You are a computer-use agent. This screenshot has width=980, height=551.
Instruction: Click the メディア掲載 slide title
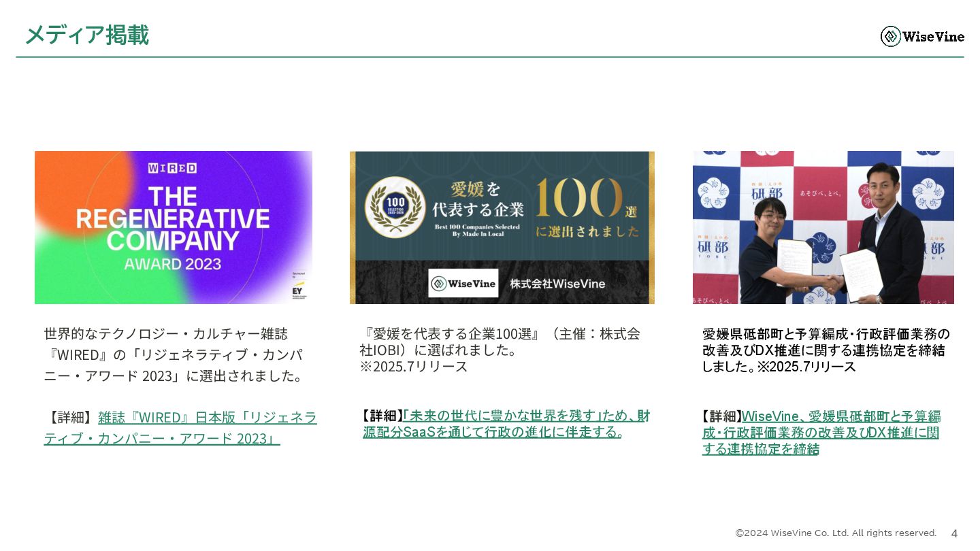(86, 35)
